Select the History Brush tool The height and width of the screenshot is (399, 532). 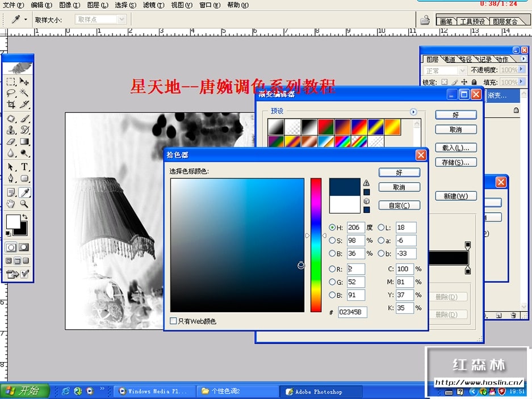[24, 130]
